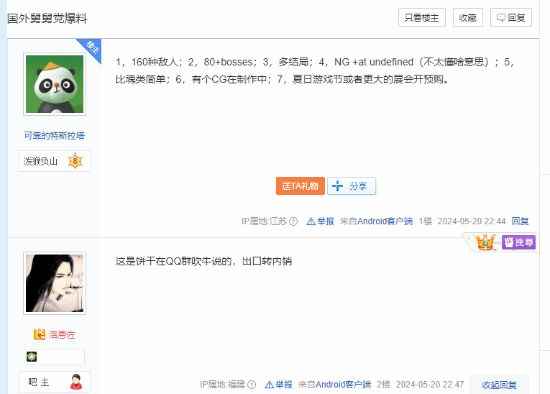The width and height of the screenshot is (550, 394).
Task: Click the 泼猴负山 level badge
Action: click(53, 161)
